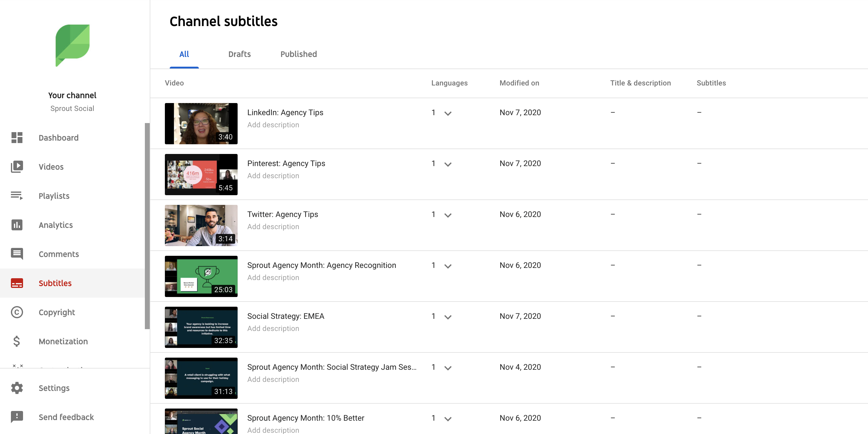Click the Playlists list icon

17,195
